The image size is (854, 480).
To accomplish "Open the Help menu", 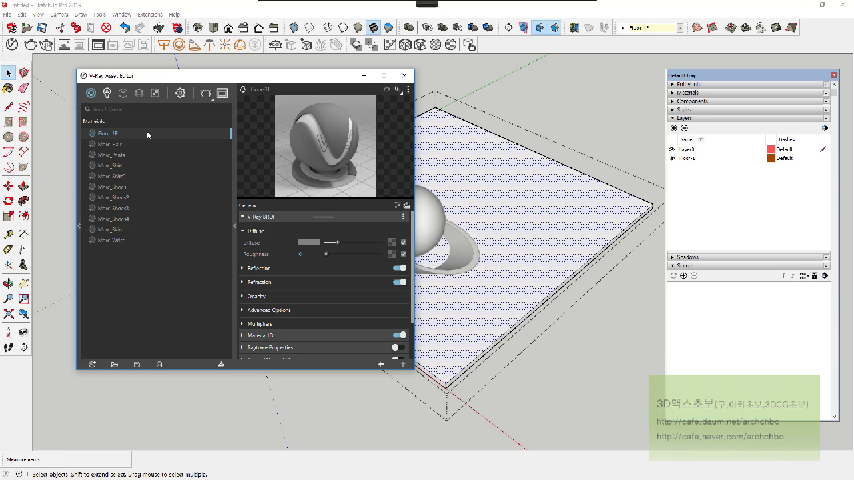I will (174, 15).
